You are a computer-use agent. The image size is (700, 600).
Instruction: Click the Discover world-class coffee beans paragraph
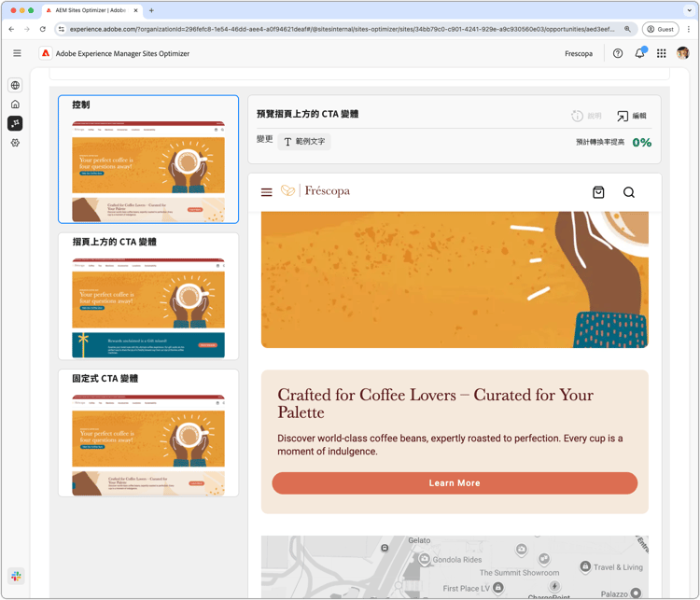(x=450, y=445)
